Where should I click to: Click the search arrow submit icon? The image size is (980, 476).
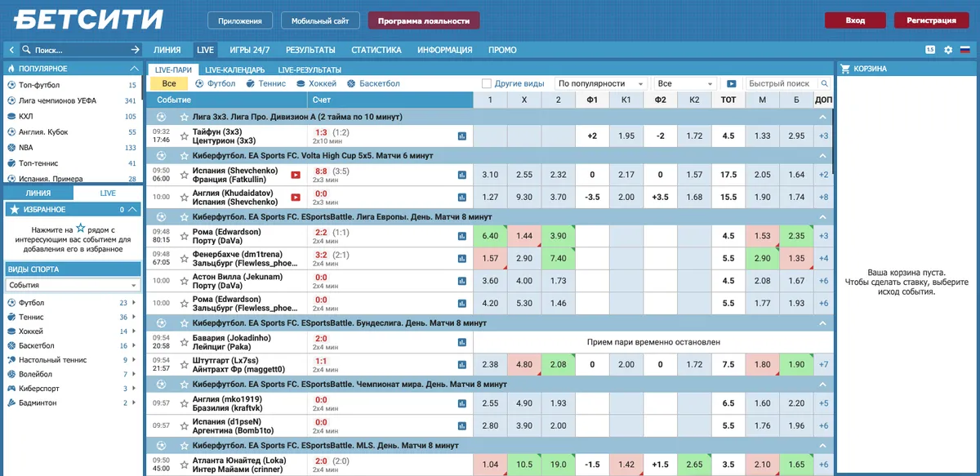136,50
